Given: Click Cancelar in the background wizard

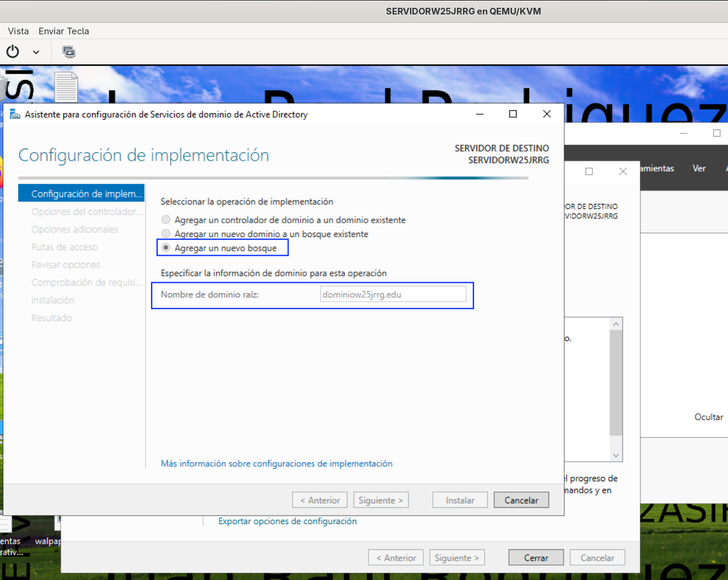Looking at the screenshot, I should click(x=597, y=558).
